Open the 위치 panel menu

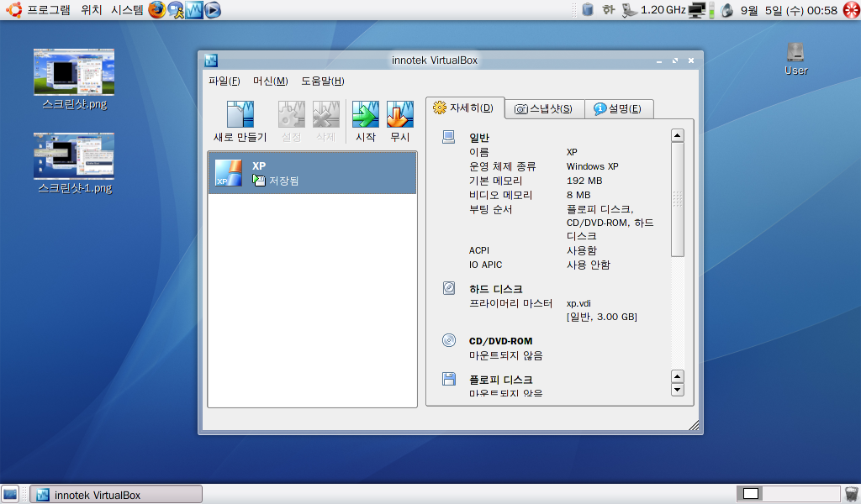(91, 10)
